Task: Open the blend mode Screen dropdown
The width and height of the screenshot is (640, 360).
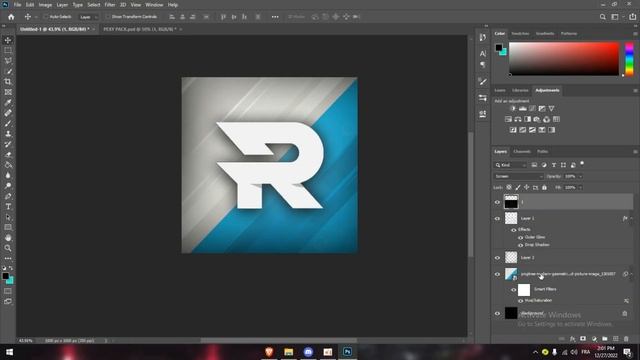Action: point(518,176)
